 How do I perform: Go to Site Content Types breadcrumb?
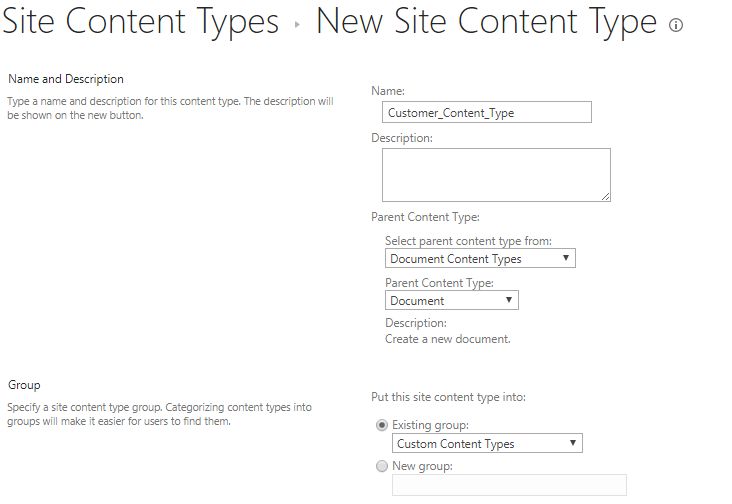coord(141,21)
